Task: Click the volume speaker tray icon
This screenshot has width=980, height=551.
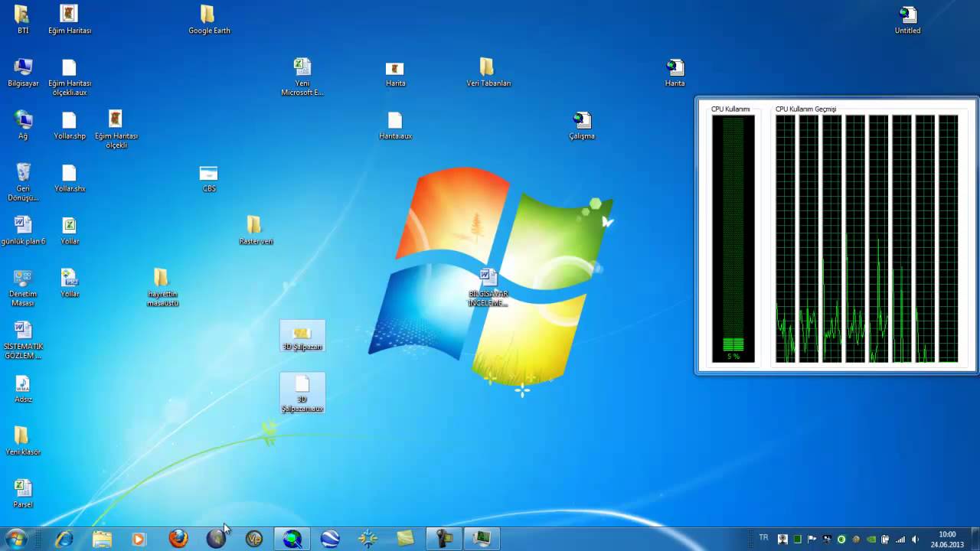Action: 916,539
